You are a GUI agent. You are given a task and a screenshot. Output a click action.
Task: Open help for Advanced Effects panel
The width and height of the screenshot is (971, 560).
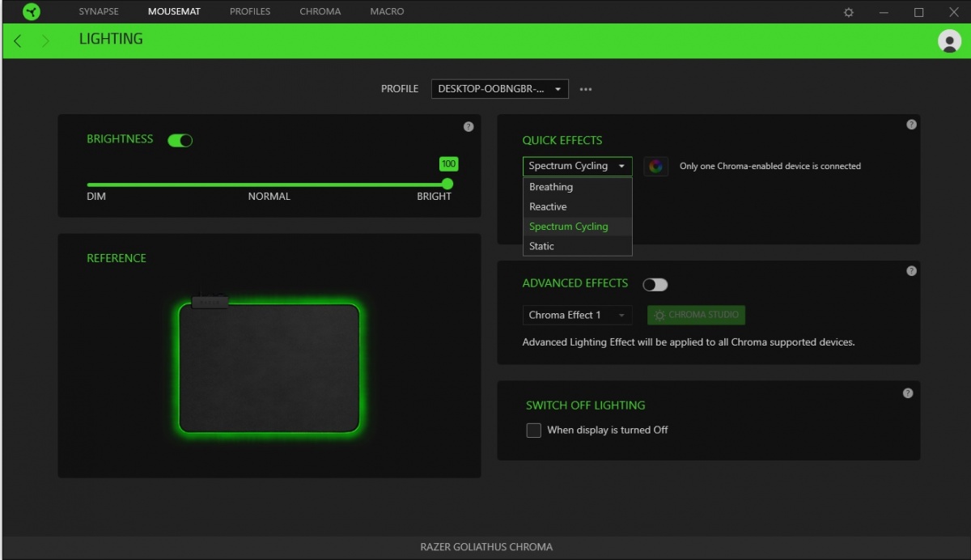point(911,271)
